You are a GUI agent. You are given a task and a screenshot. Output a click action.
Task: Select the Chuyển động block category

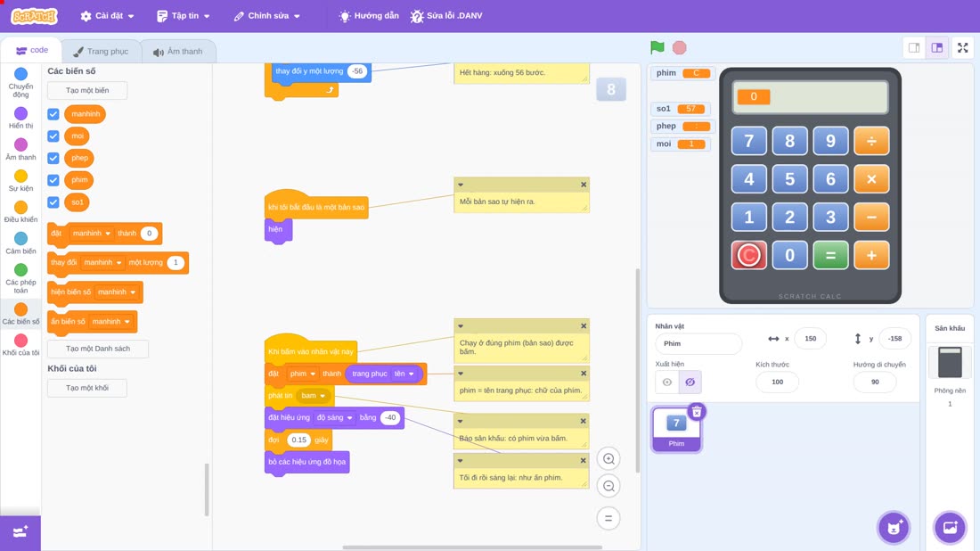(20, 83)
